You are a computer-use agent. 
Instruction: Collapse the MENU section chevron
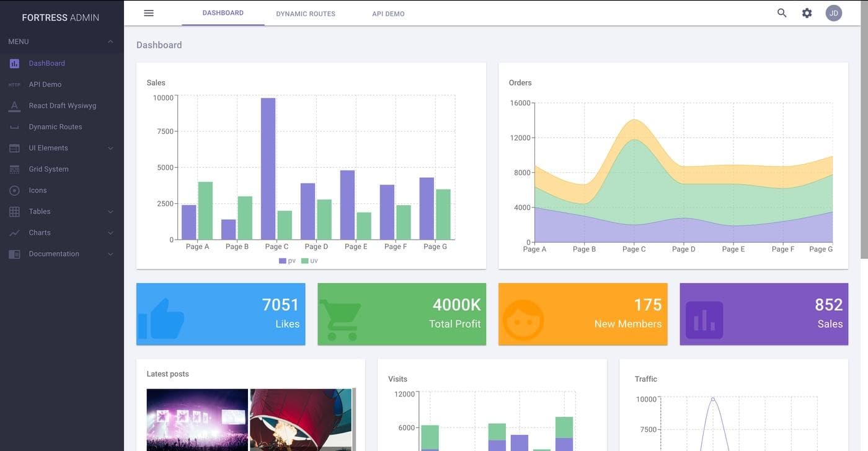[110, 42]
